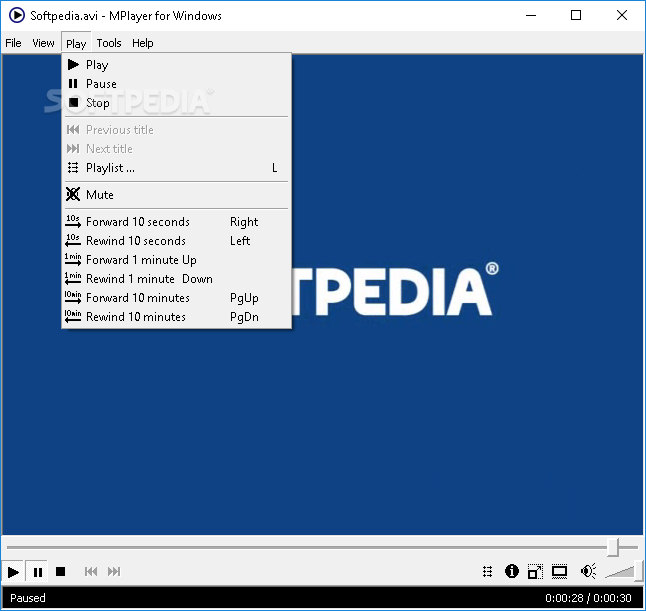The height and width of the screenshot is (611, 646).
Task: Select Rewind 10 seconds menu entry
Action: click(x=176, y=241)
